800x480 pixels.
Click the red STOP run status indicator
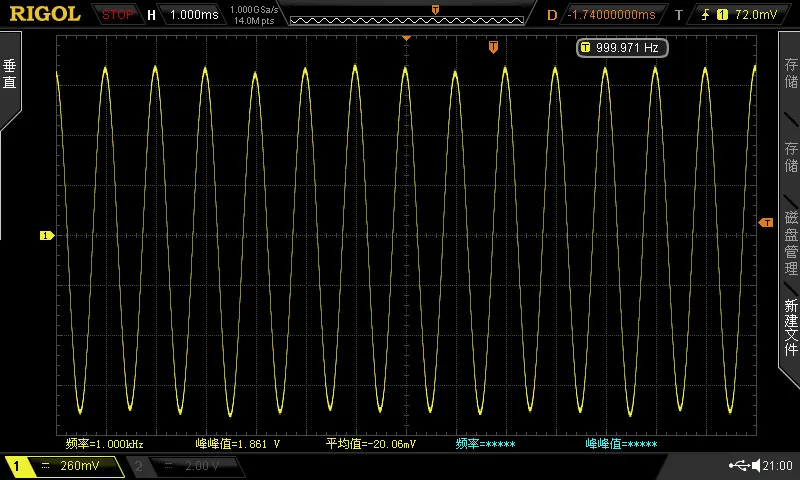(x=117, y=15)
